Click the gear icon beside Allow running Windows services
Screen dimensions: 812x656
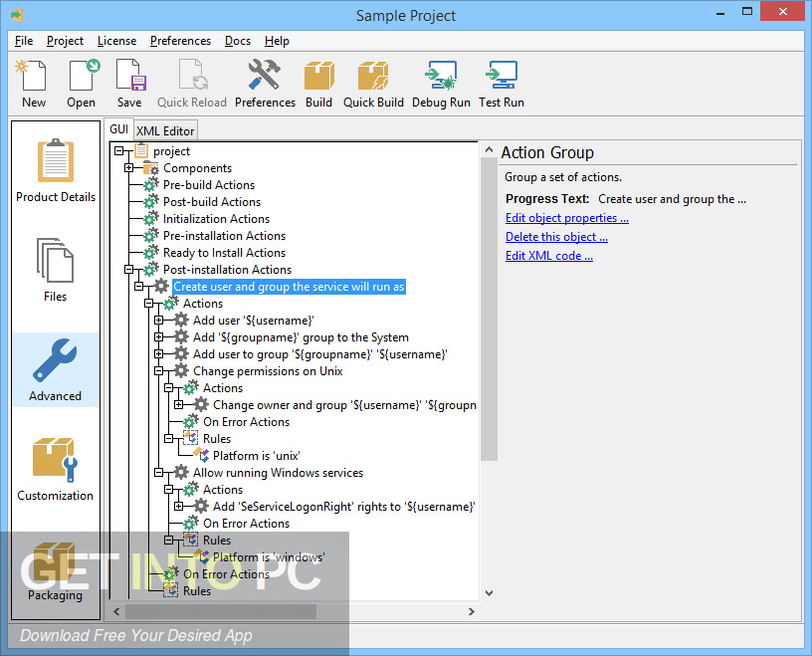pyautogui.click(x=181, y=473)
